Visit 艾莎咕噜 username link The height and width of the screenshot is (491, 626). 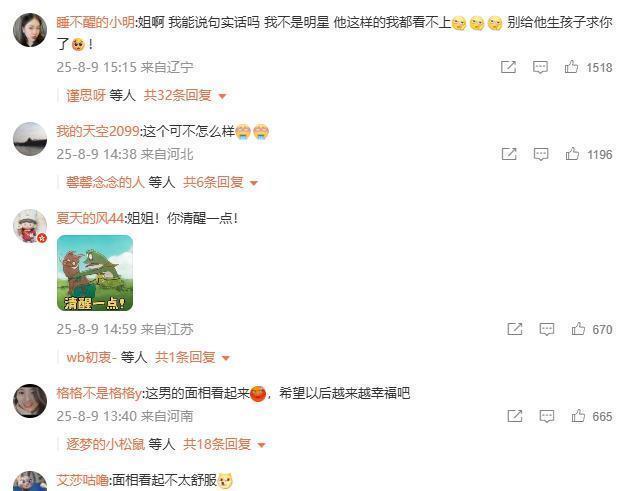pos(82,480)
